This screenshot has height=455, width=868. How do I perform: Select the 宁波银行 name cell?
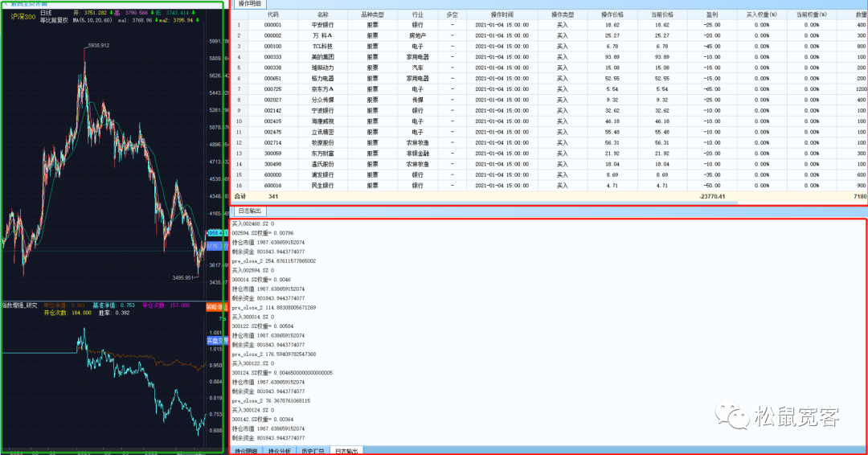click(x=323, y=111)
